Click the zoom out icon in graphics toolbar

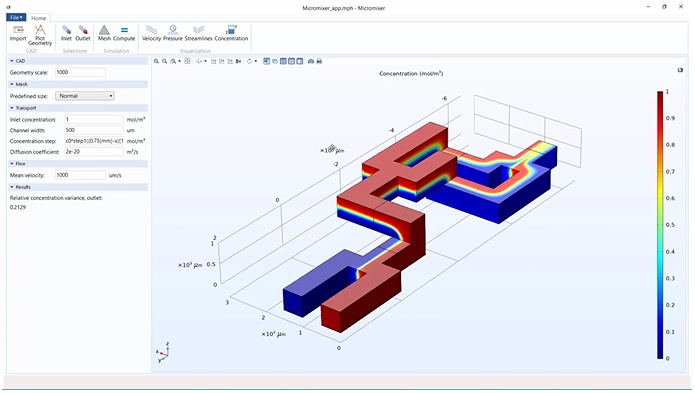(164, 61)
